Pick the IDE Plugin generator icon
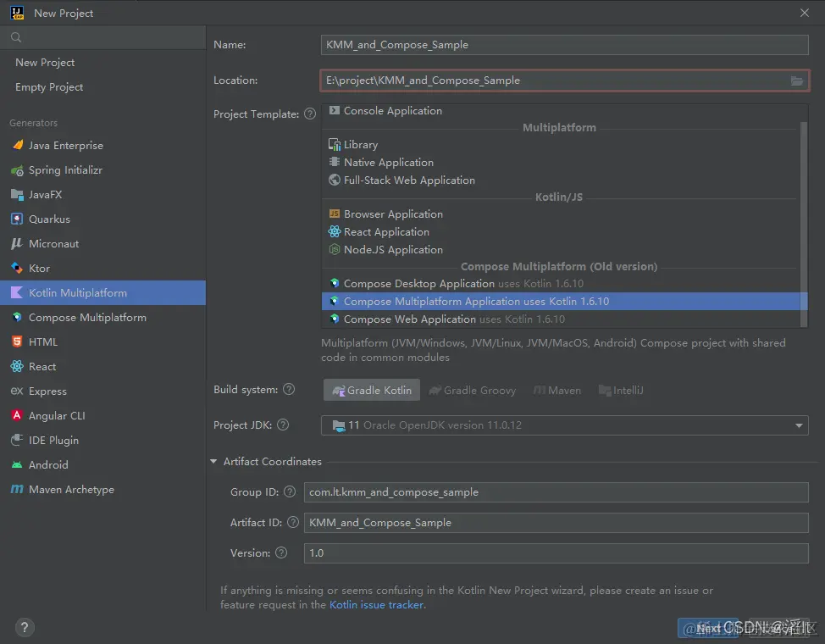The height and width of the screenshot is (644, 825). pos(17,440)
